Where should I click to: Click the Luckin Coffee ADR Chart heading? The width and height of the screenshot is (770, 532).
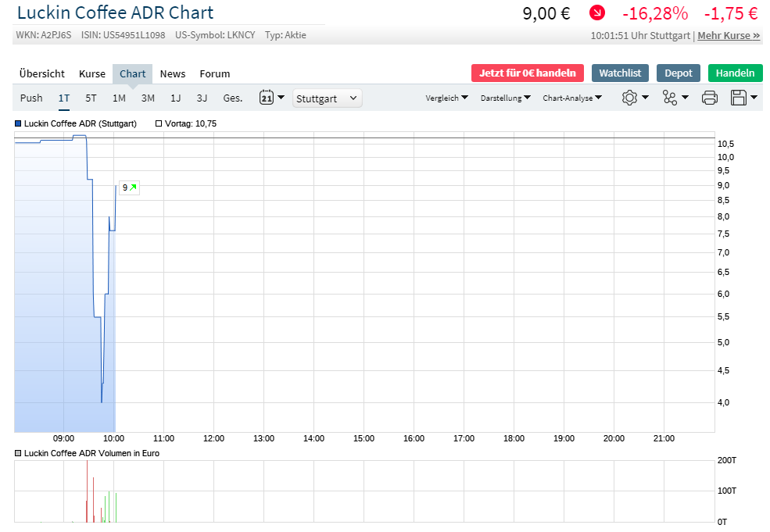116,12
